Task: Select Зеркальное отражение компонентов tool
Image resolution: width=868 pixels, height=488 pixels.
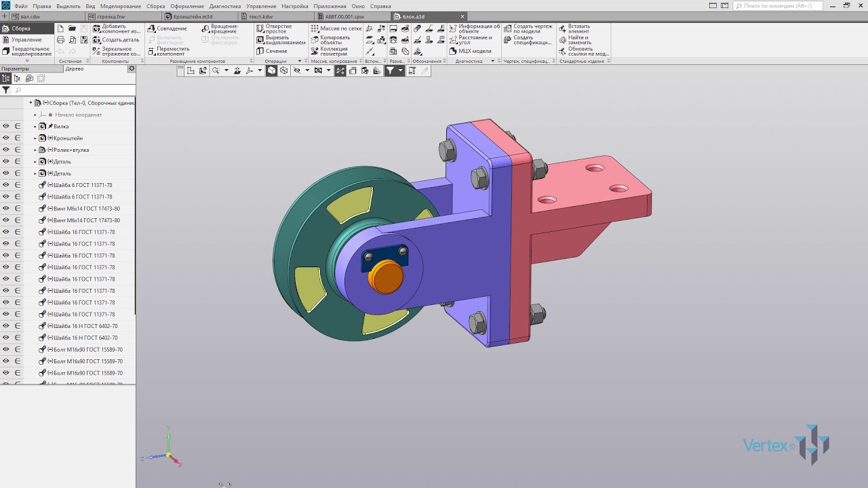Action: (x=116, y=51)
